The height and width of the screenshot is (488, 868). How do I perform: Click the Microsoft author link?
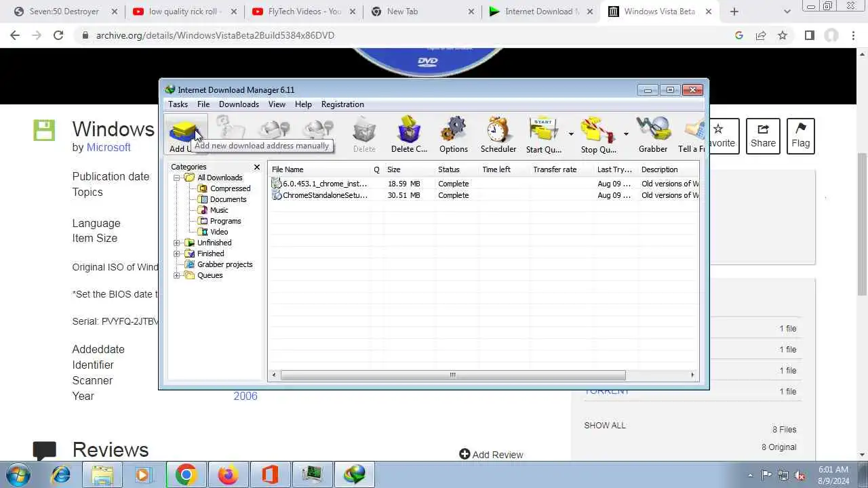(x=108, y=147)
